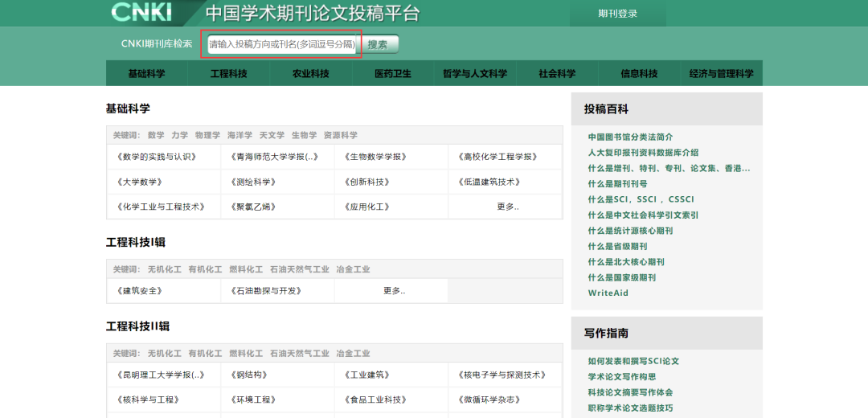This screenshot has height=418, width=868.
Task: Open journal 《创新科技》
Action: click(x=366, y=182)
